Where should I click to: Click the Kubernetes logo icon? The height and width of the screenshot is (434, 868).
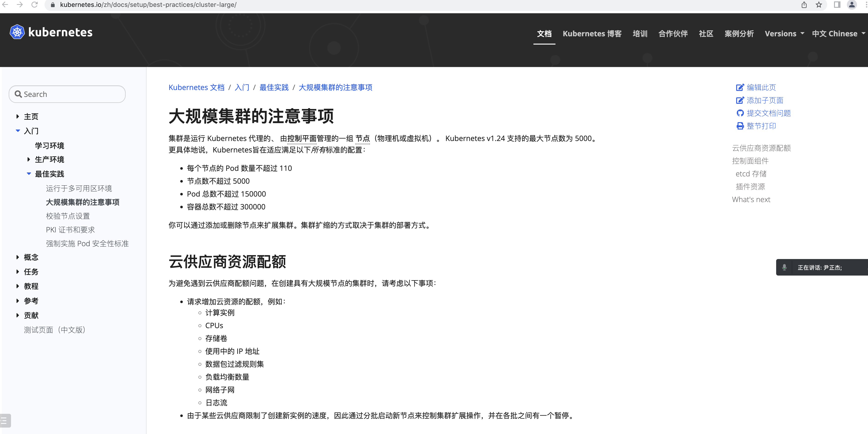coord(17,32)
